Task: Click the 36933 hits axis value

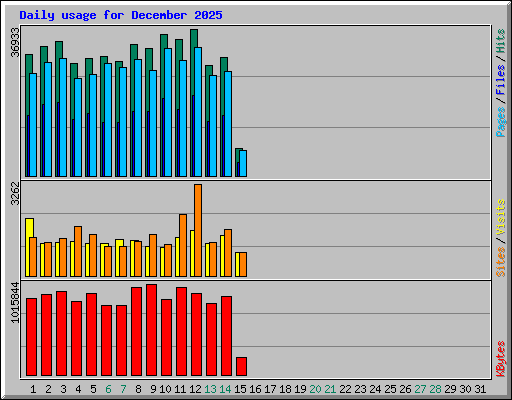Action: (15, 42)
